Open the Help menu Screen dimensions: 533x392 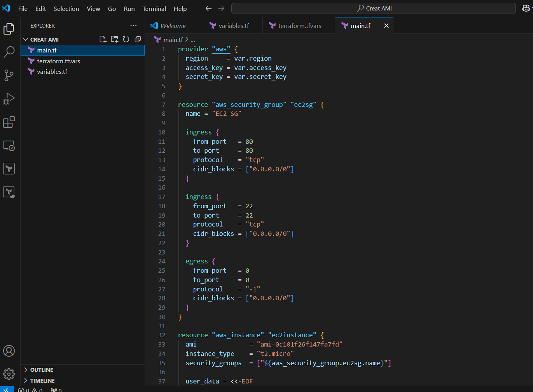(x=180, y=9)
